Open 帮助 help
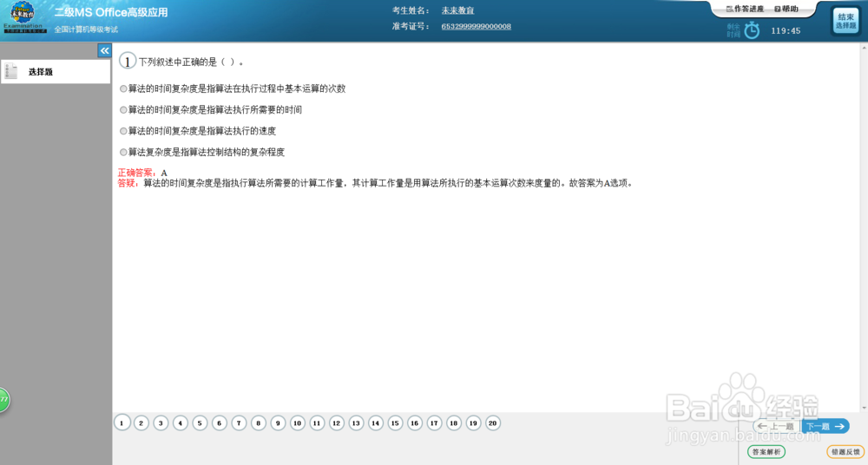Image resolution: width=868 pixels, height=465 pixels. 786,9
